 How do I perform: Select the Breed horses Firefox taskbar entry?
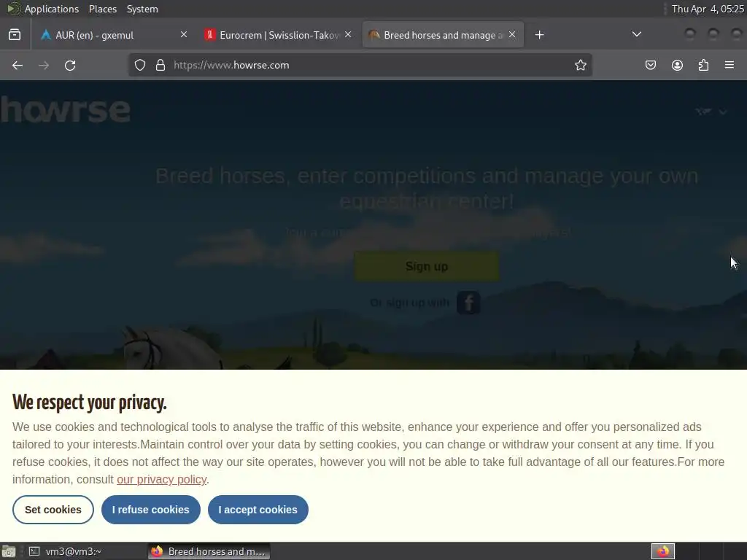[208, 551]
